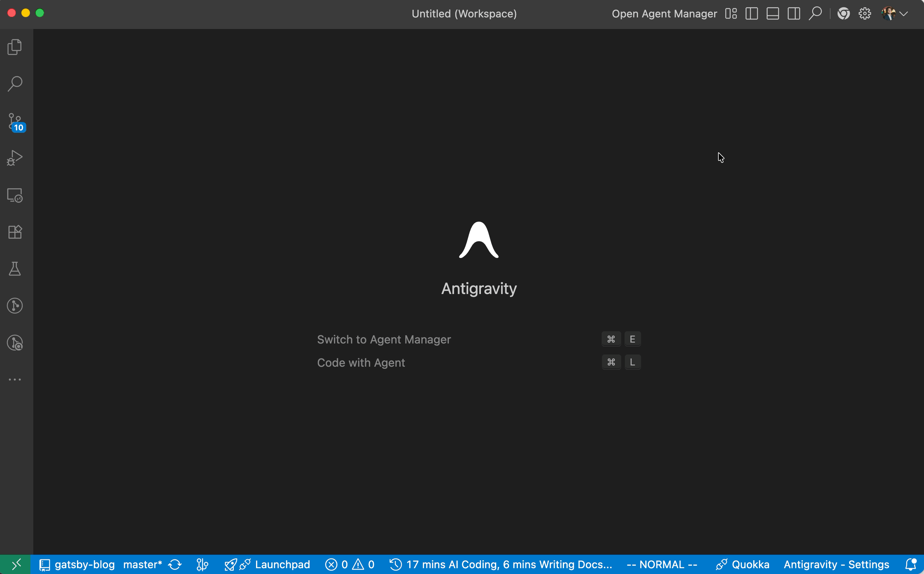Open Source Control showing 10 pending changes
924x574 pixels.
[x=15, y=121]
